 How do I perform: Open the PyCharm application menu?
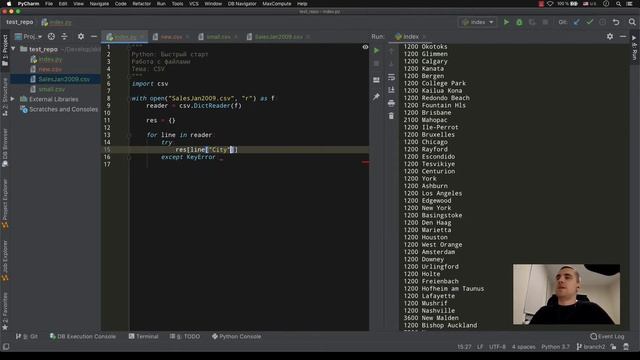coord(29,4)
